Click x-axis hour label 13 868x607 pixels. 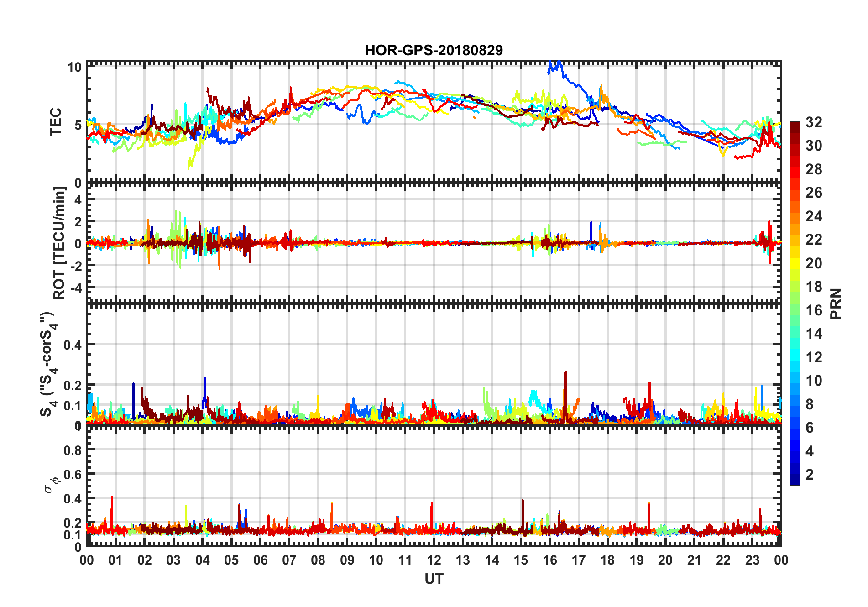coord(463,560)
